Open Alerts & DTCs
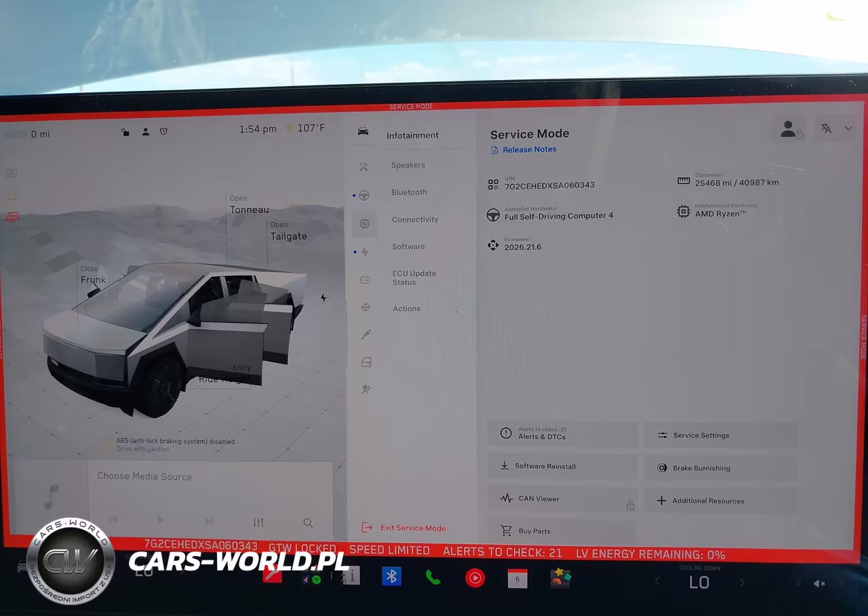 point(562,434)
